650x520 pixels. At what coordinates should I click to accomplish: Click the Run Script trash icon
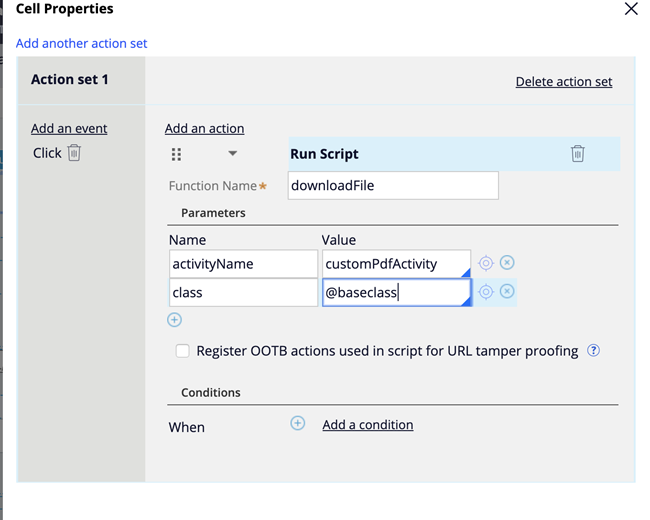(x=577, y=154)
